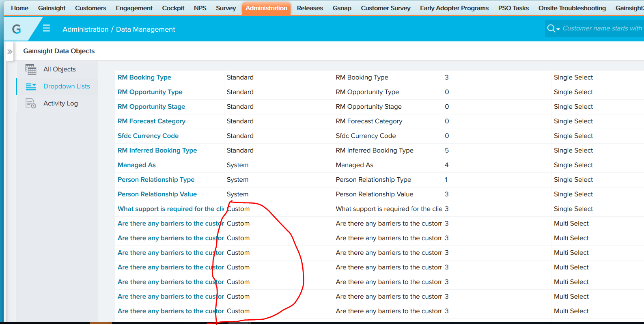Open Onsite Troubleshooting tab
The height and width of the screenshot is (325, 644).
tap(572, 8)
